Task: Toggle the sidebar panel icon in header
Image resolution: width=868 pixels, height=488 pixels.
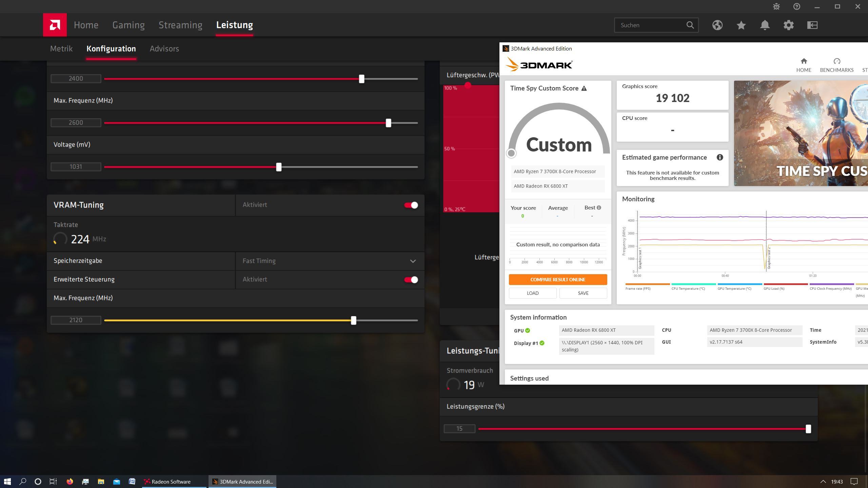Action: pyautogui.click(x=812, y=25)
